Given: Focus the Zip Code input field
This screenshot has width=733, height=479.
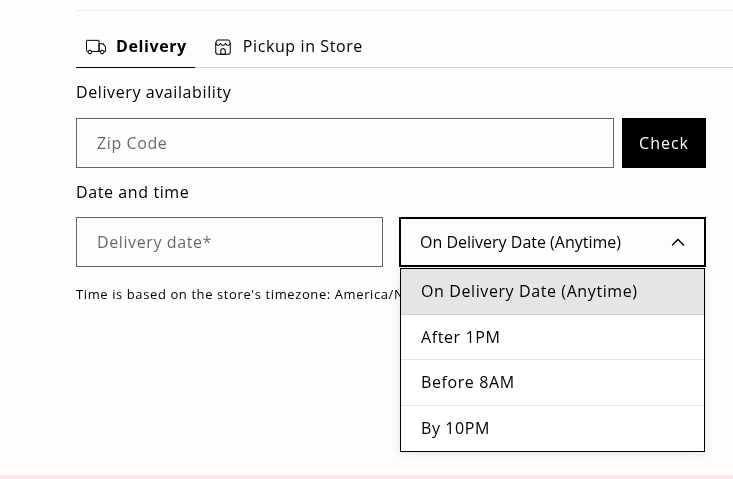Looking at the screenshot, I should click(344, 143).
